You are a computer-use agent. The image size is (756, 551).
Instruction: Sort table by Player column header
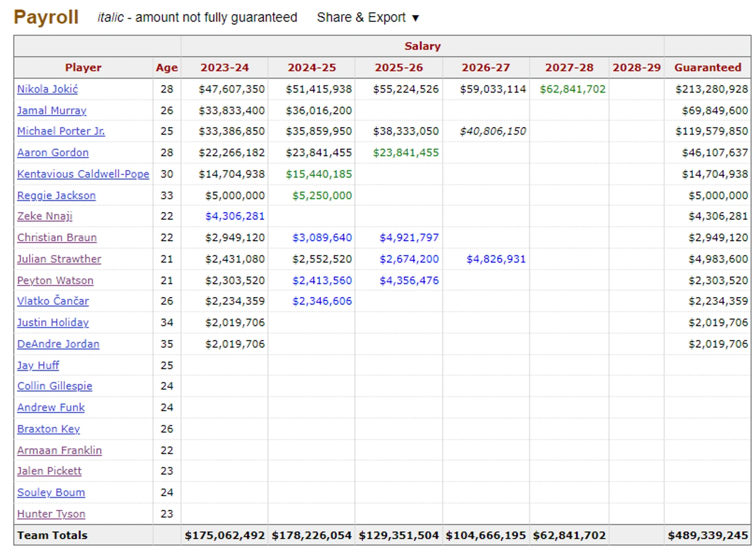point(83,68)
